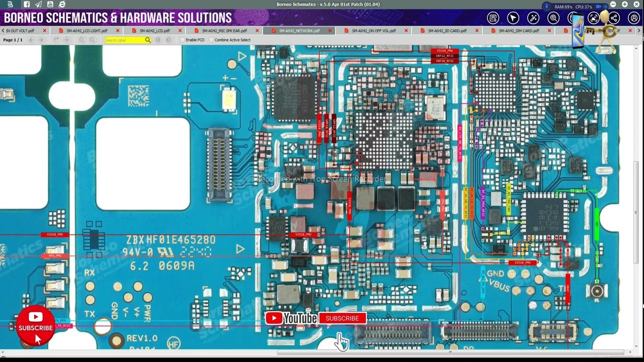Close the SM-A042_SIM CARD.pdf tab
The width and height of the screenshot is (644, 362).
tap(550, 31)
